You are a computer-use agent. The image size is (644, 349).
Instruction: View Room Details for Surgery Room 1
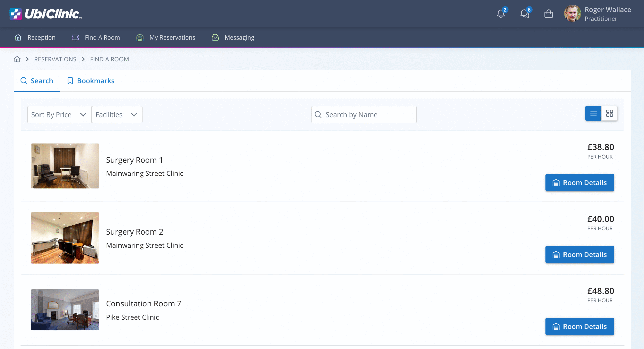[580, 183]
